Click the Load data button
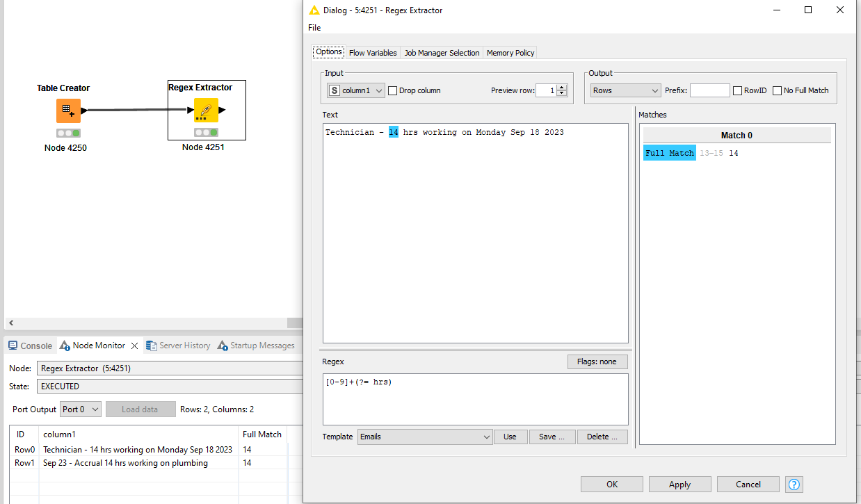This screenshot has width=861, height=504. pos(140,409)
